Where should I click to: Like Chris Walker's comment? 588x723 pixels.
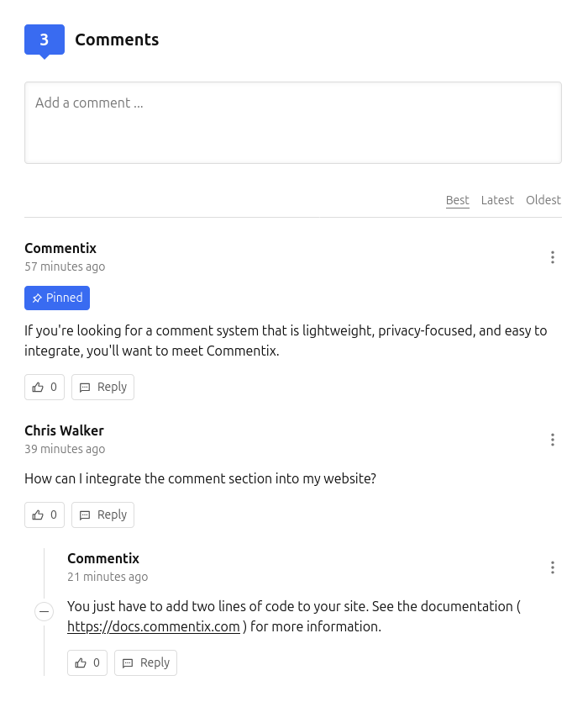tap(45, 515)
